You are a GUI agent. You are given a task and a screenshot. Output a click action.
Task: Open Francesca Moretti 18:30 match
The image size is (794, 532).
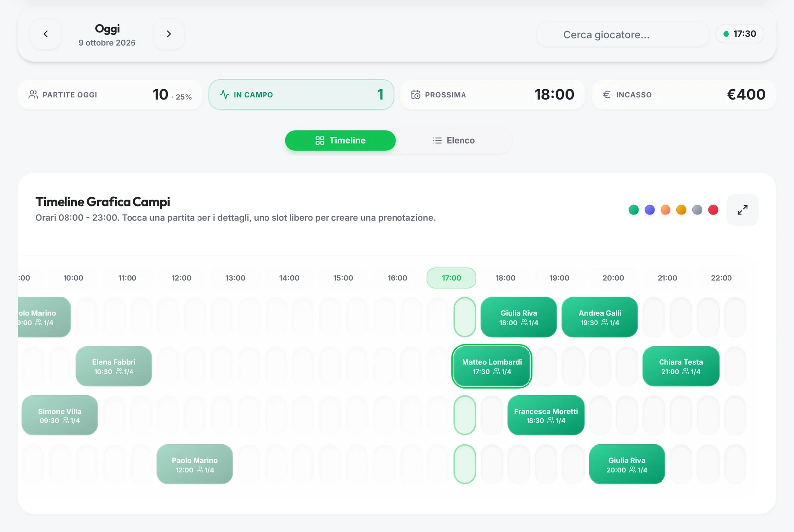[546, 415]
